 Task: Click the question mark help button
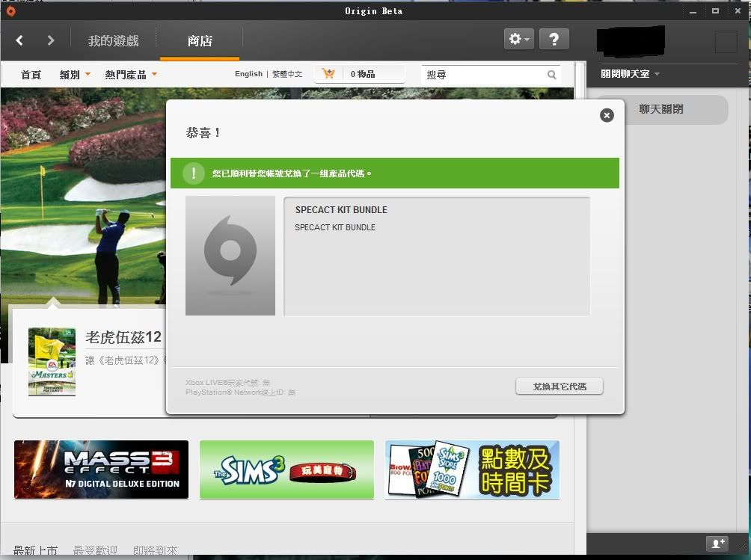click(554, 40)
